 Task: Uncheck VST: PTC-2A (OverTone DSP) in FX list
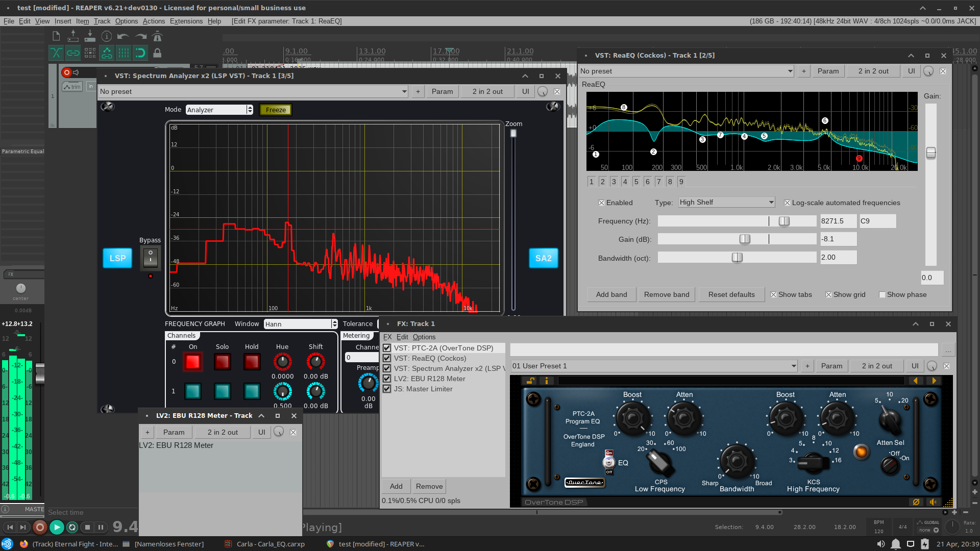pyautogui.click(x=387, y=348)
